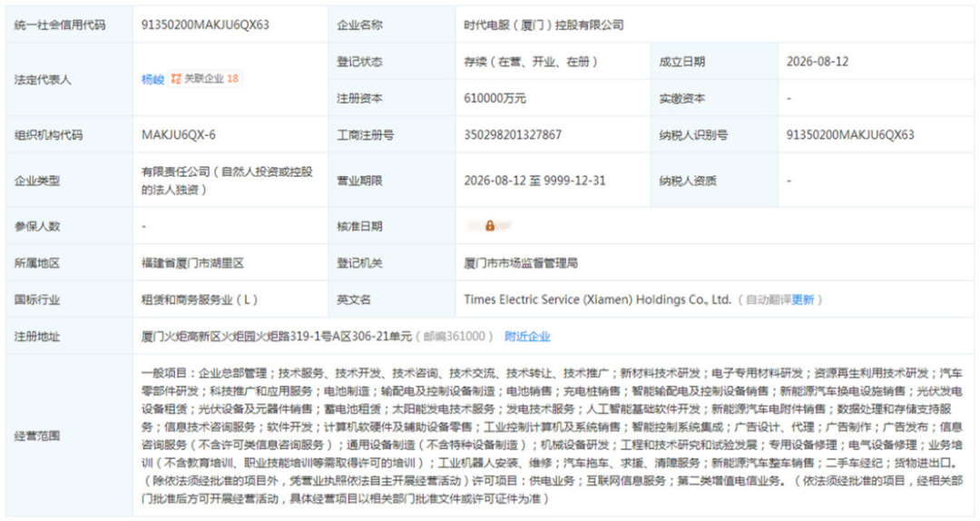Image resolution: width=980 pixels, height=521 pixels.
Task: Click the 国标行业 label cell
Action: (69, 300)
